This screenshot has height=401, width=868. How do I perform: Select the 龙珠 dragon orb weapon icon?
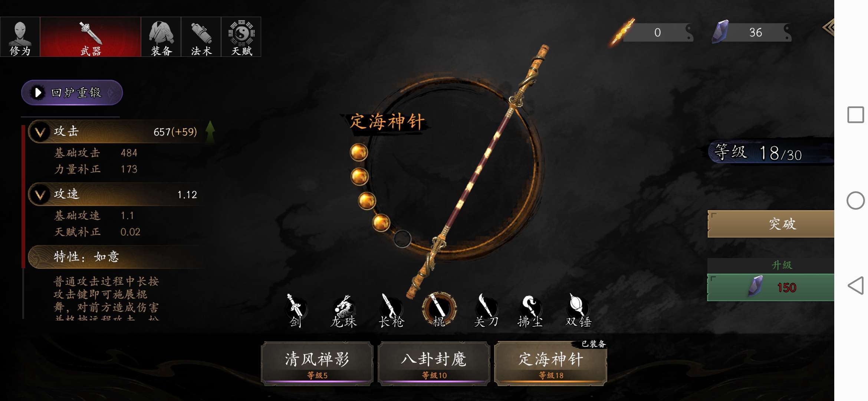(x=344, y=311)
